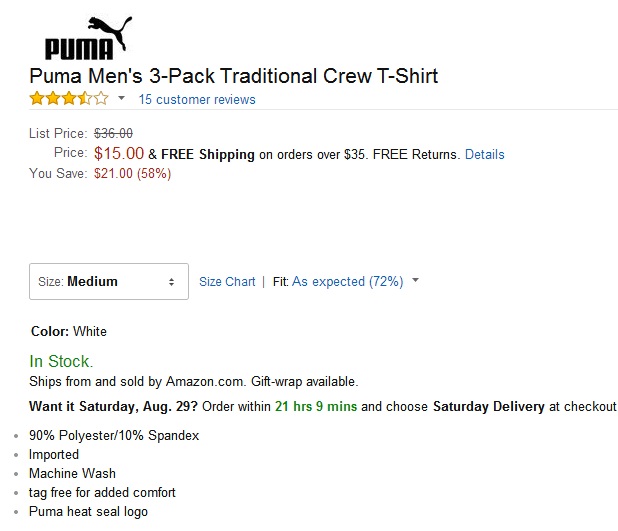The height and width of the screenshot is (531, 618).
Task: Click the $21.00 (58%) savings amount
Action: [132, 173]
